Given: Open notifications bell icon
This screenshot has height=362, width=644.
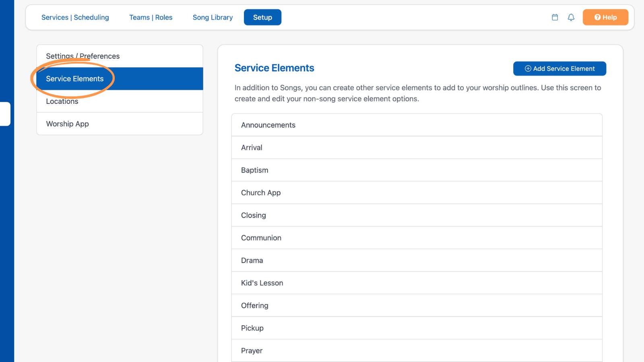Looking at the screenshot, I should (571, 17).
